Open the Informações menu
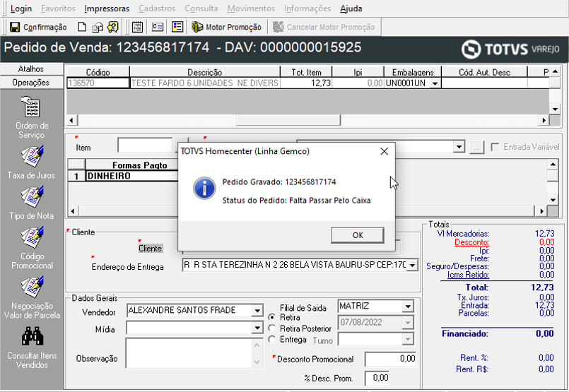This screenshot has width=569, height=392. [307, 8]
